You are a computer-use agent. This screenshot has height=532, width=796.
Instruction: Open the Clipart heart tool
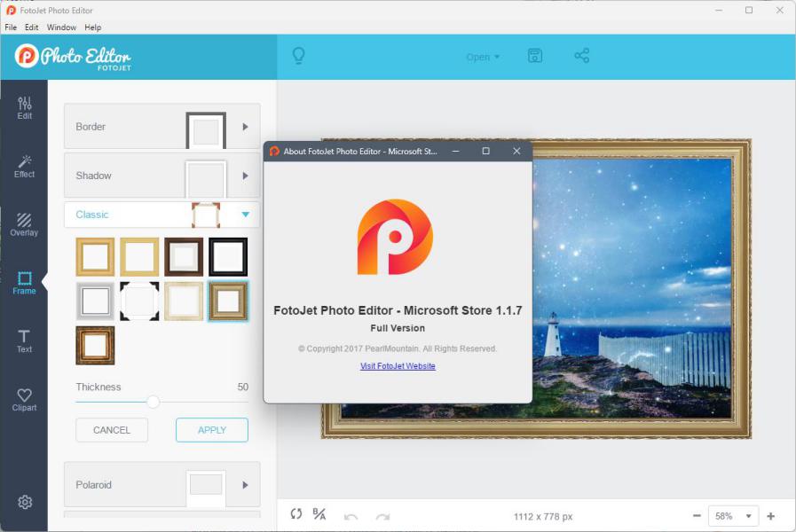[24, 400]
